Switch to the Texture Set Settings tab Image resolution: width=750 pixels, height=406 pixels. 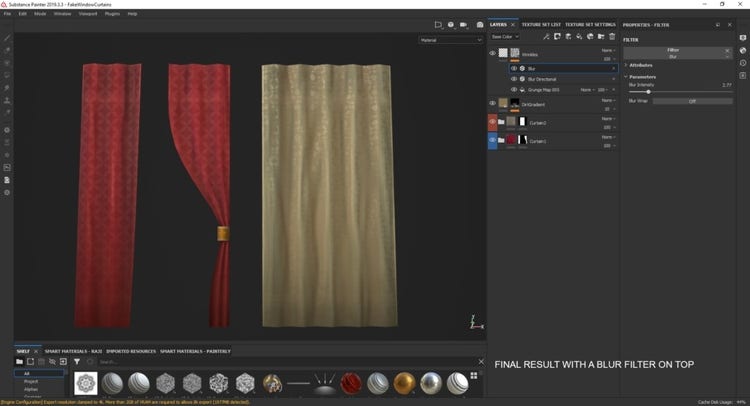(x=590, y=24)
